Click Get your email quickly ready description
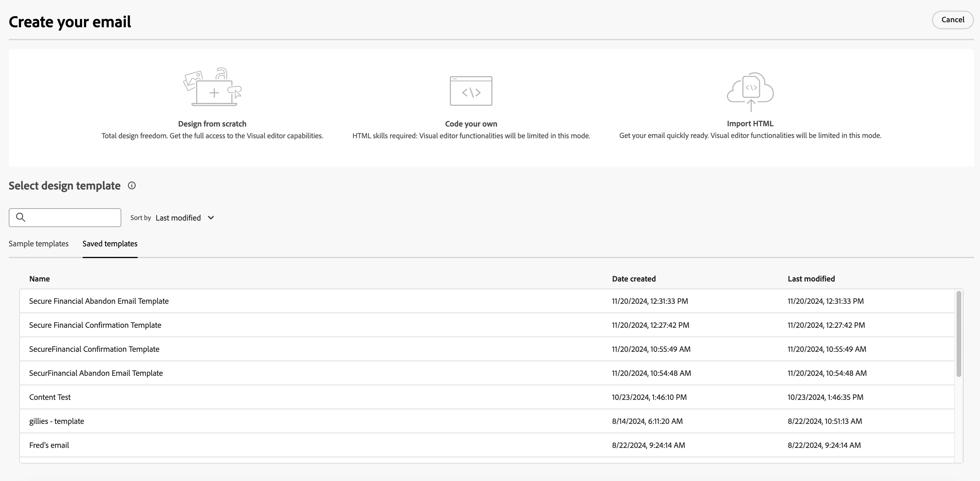The height and width of the screenshot is (481, 980). coord(750,135)
